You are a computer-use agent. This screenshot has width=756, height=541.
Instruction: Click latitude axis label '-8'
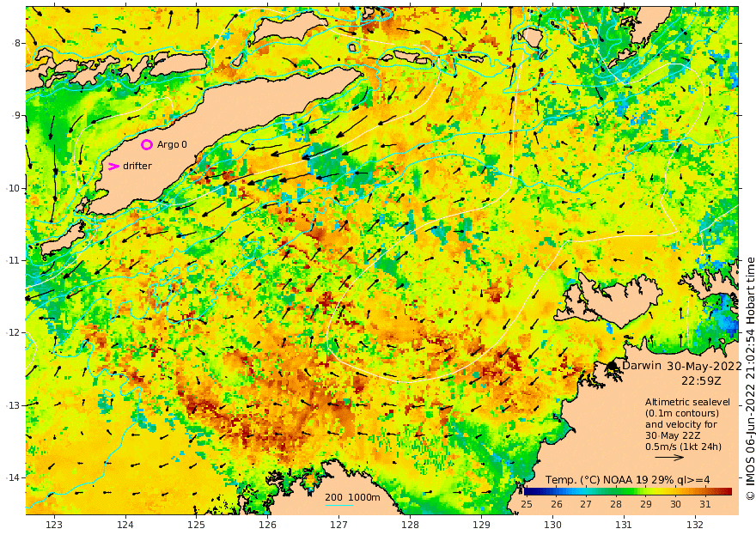pos(17,43)
